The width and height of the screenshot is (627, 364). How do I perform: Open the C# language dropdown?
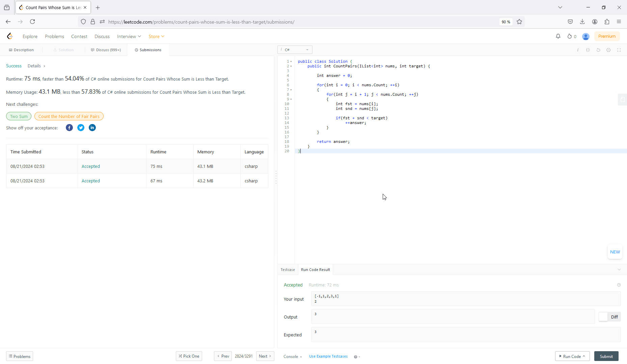pos(295,50)
